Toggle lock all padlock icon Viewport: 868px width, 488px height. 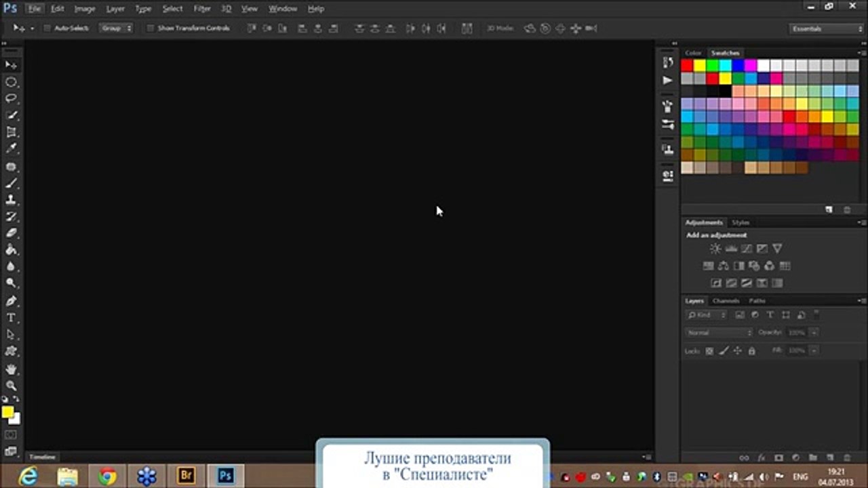(751, 351)
